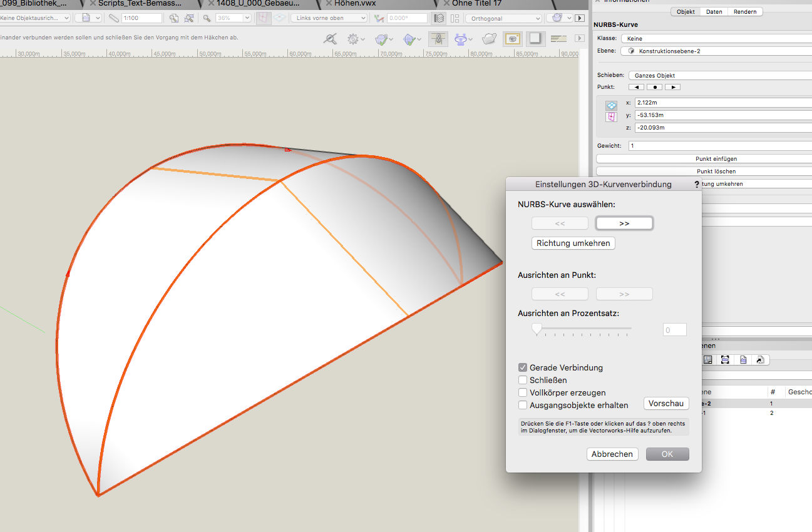Screen dimensions: 812x532
Task: Click the purple viewer settings icon
Action: pyautogui.click(x=461, y=39)
